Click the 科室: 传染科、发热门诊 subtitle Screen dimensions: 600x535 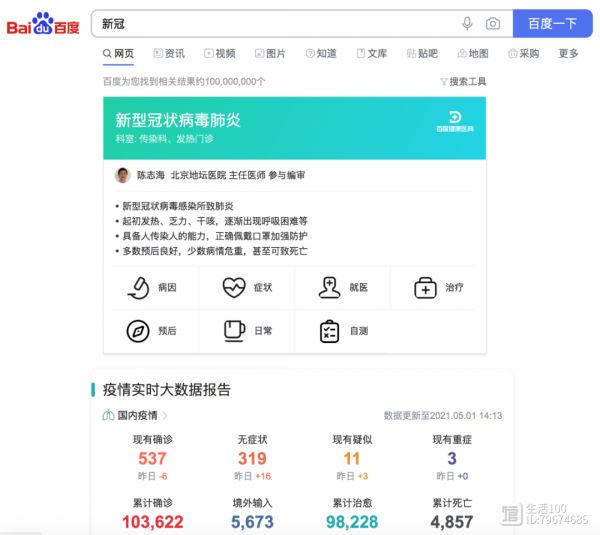(x=165, y=139)
